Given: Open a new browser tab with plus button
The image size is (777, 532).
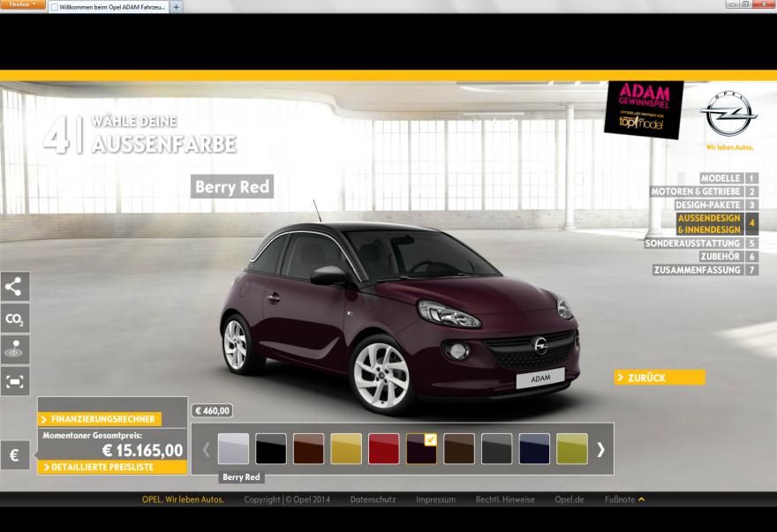Looking at the screenshot, I should click(x=177, y=7).
